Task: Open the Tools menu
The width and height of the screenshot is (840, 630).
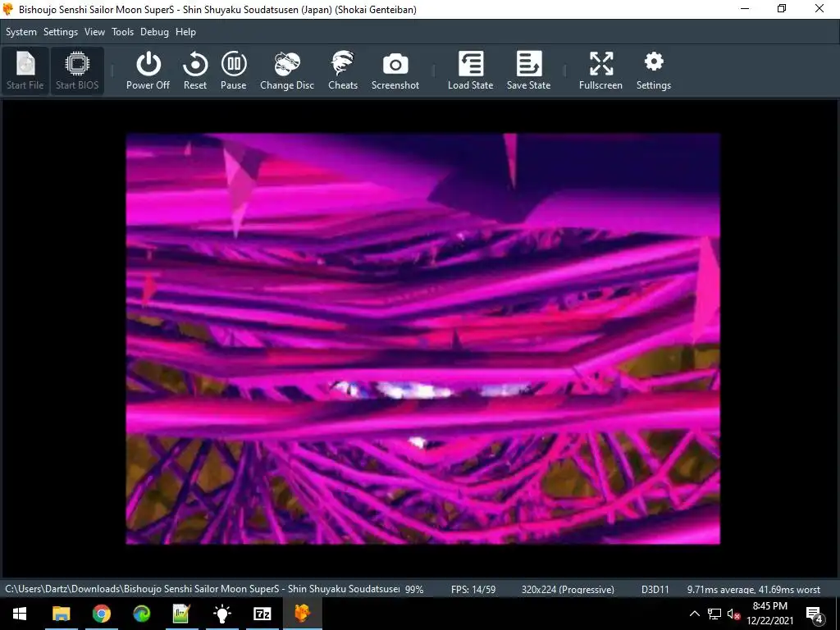Action: coord(123,32)
